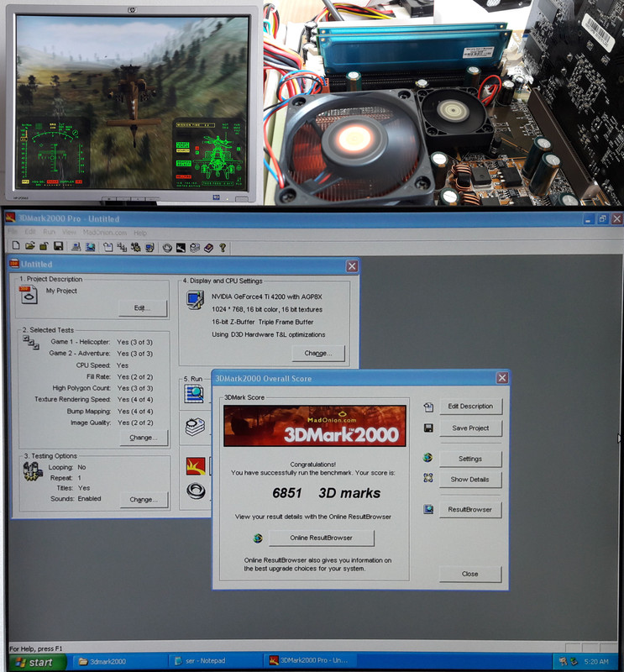624x672 pixels.
Task: Click the globe icon beside Settings
Action: pyautogui.click(x=427, y=458)
